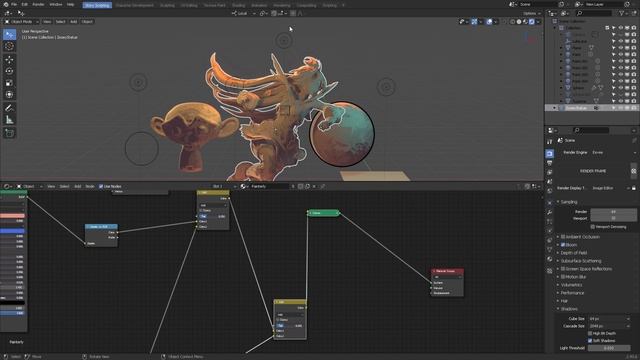Collapse Collection in outliner
640x360 pixels.
point(555,28)
